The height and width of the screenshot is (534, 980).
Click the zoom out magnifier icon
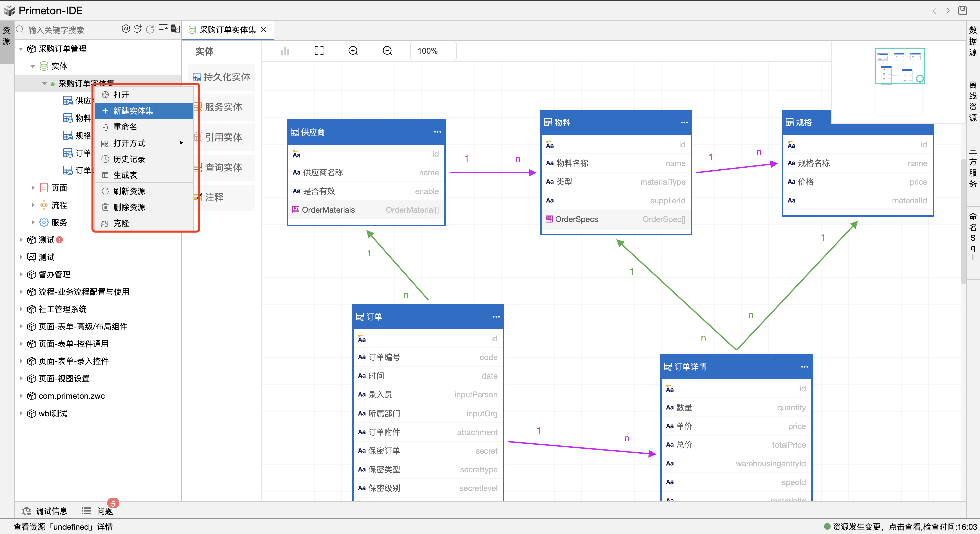point(387,51)
